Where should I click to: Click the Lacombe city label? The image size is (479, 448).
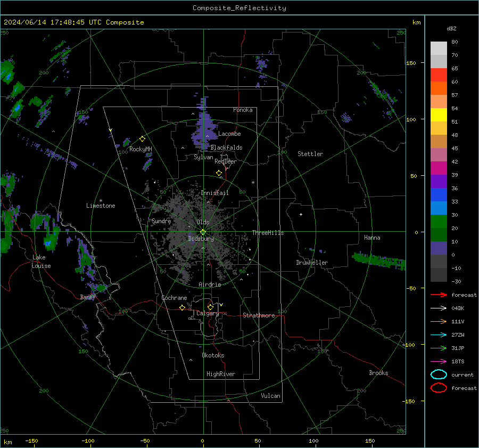pyautogui.click(x=229, y=134)
